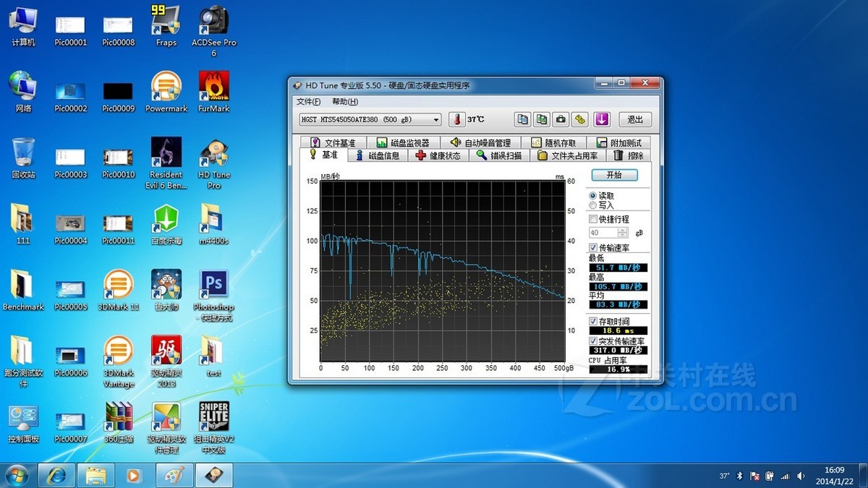Click the camera save screenshot icon

pos(560,119)
